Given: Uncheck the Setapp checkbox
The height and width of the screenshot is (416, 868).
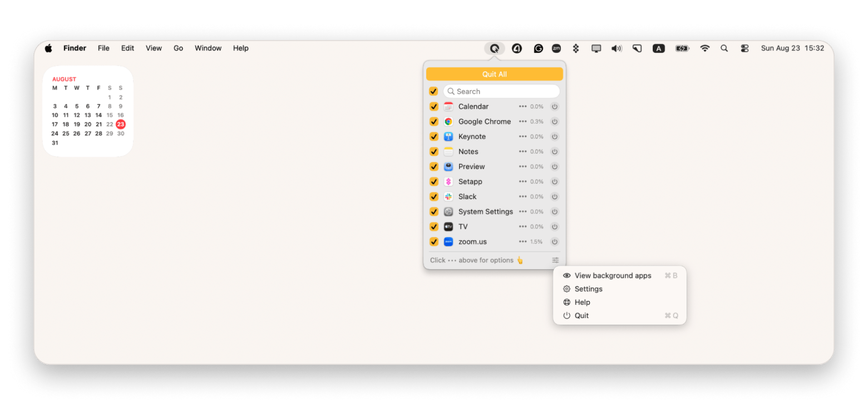Looking at the screenshot, I should [x=433, y=182].
